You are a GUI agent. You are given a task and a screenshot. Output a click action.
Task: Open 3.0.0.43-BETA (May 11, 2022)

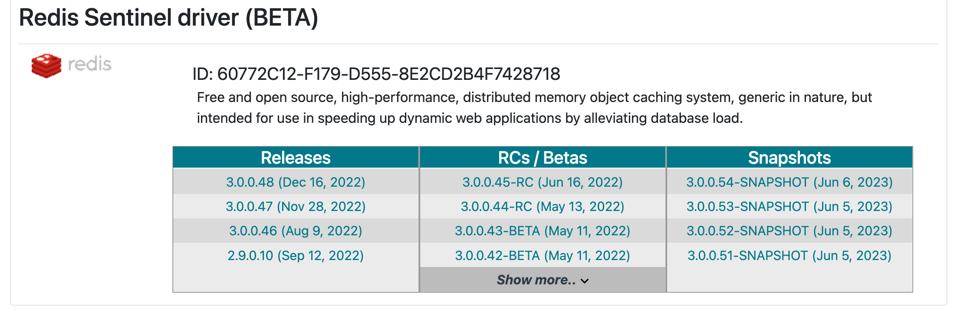coord(543,231)
